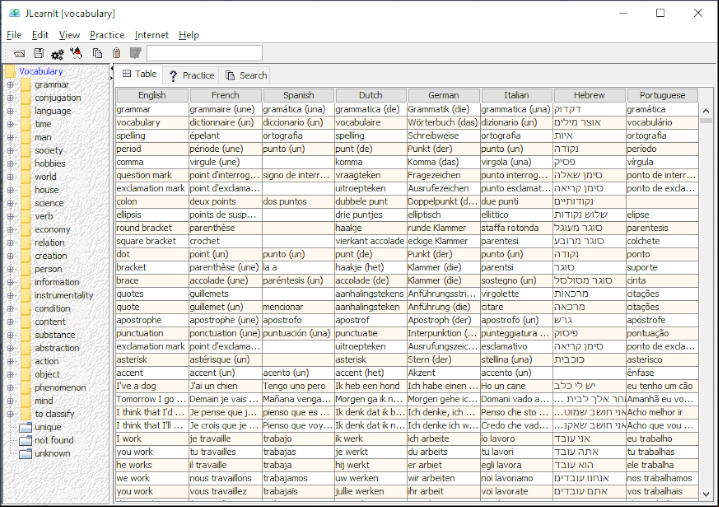This screenshot has width=719, height=507.
Task: Expand the to classify tree node
Action: click(x=10, y=414)
